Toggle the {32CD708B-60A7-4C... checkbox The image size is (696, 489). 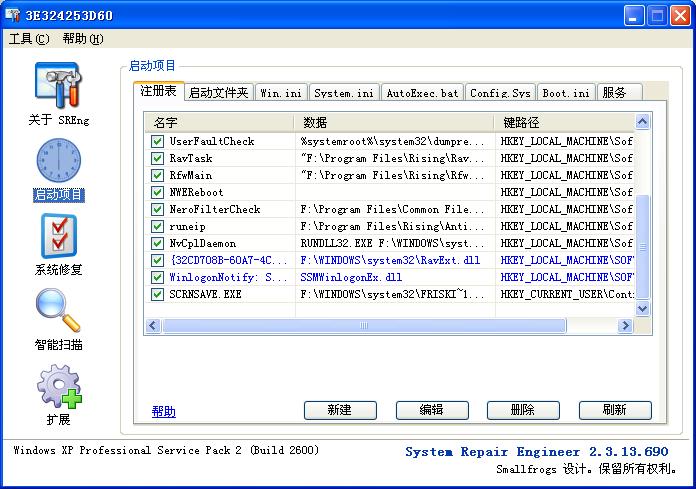[x=157, y=260]
